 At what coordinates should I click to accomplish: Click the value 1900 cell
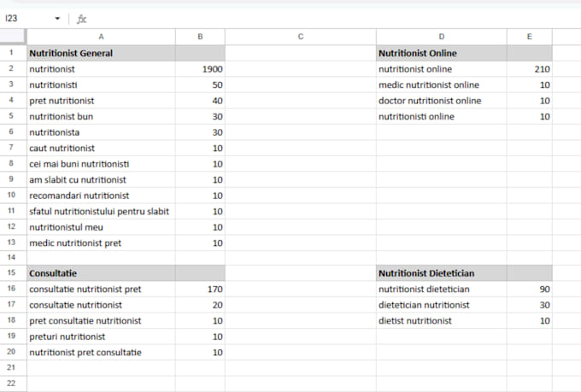tap(200, 69)
